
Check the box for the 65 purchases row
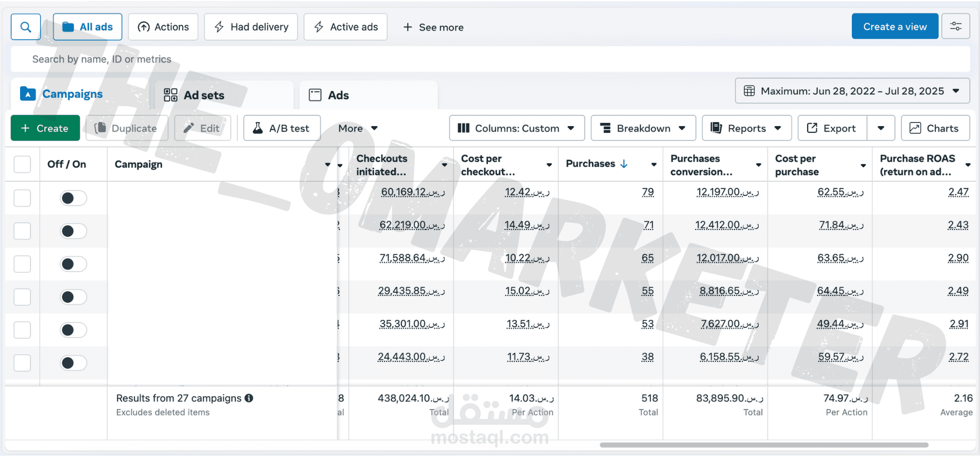coord(22,264)
